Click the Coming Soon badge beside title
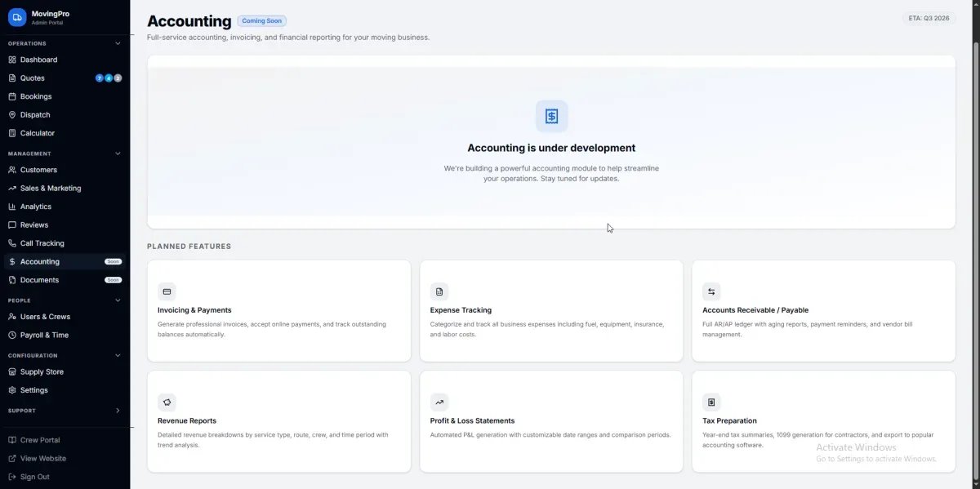 (262, 21)
